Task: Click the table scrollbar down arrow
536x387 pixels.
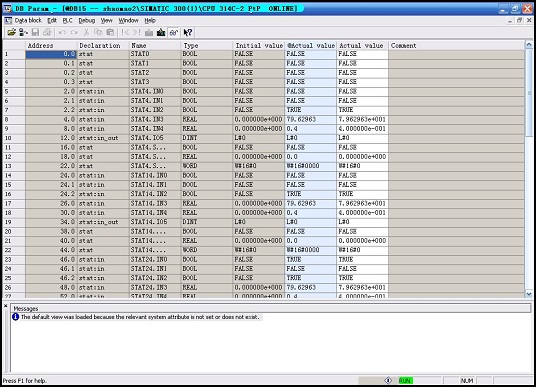Action: [529, 294]
